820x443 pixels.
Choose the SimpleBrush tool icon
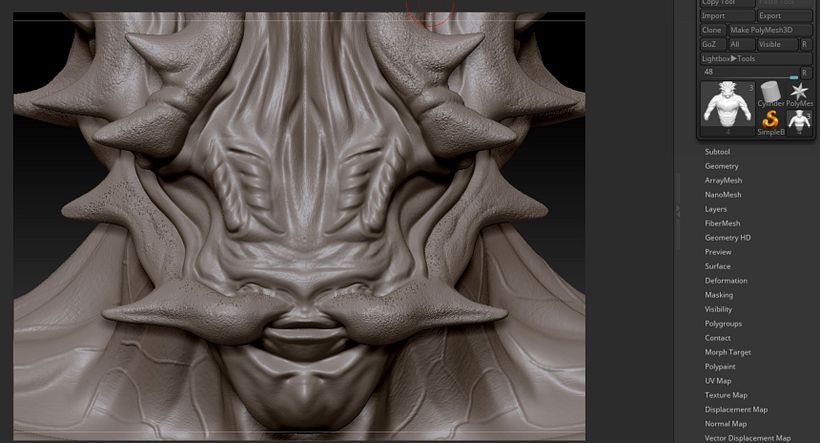click(770, 121)
